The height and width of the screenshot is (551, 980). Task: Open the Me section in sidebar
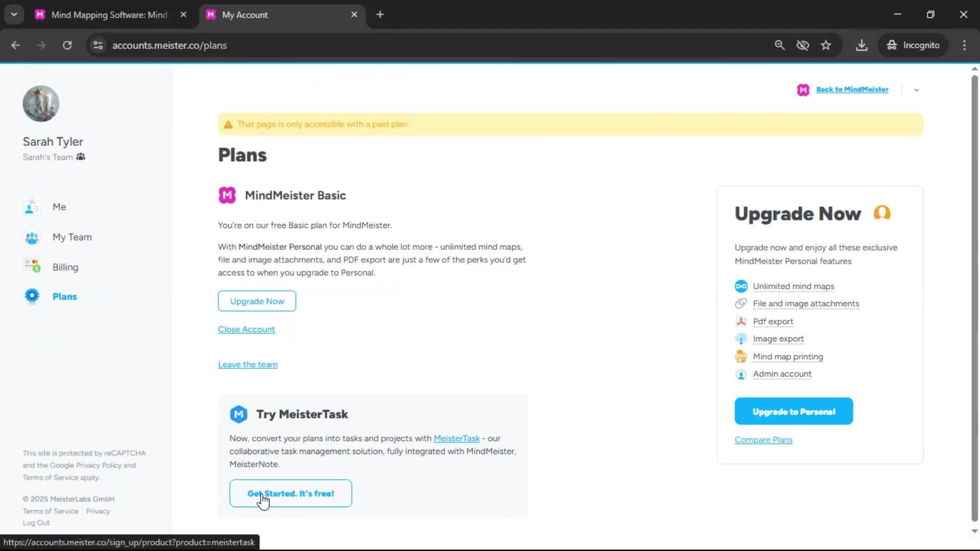[x=59, y=207]
